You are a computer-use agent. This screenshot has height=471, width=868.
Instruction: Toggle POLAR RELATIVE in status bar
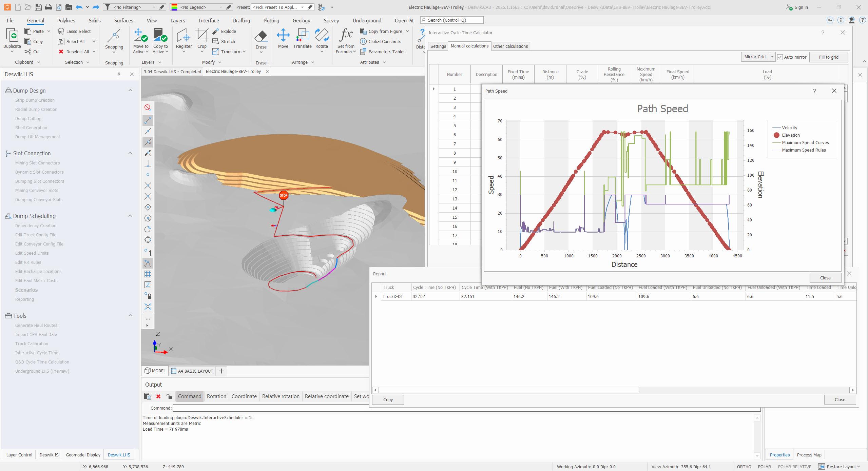[794, 467]
